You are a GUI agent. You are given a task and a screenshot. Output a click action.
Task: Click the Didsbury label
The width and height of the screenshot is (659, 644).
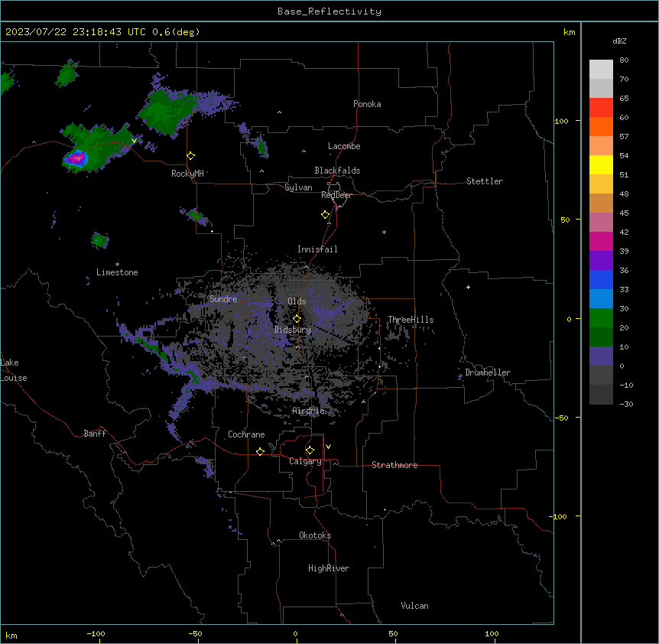pyautogui.click(x=293, y=330)
